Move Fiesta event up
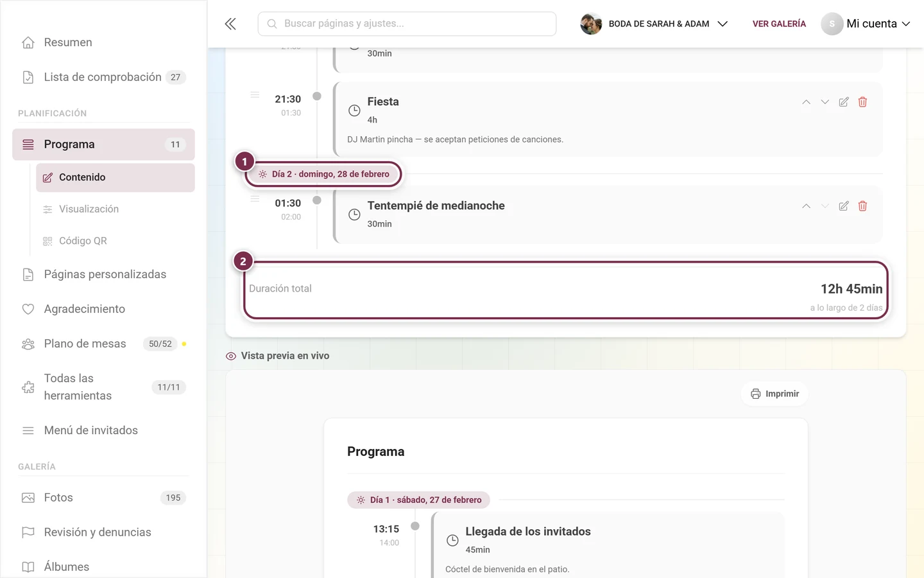Image resolution: width=924 pixels, height=578 pixels. 806,102
